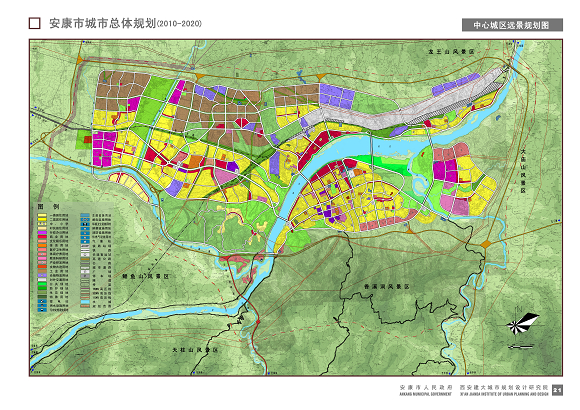Viewport: 580px width, 410px height.
Task: Click ANKANG MUNICIPAL GOVERNMENT footer line
Action: pos(426,394)
